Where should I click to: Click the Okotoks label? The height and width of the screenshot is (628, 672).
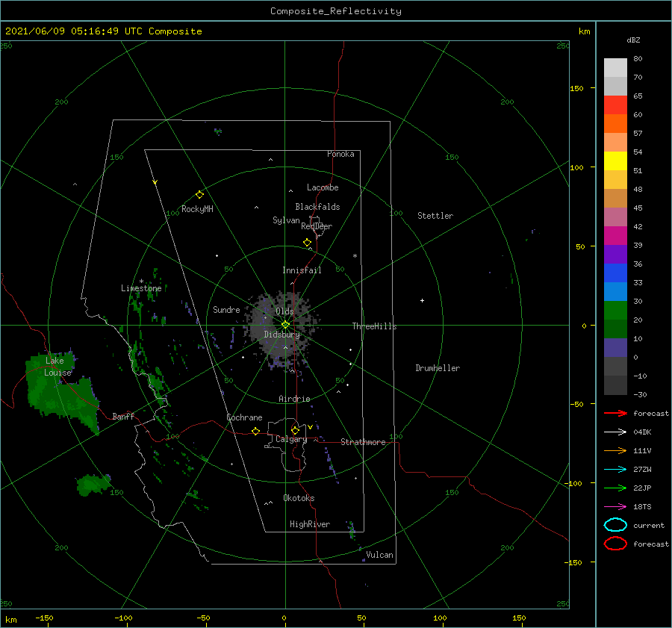pos(299,498)
